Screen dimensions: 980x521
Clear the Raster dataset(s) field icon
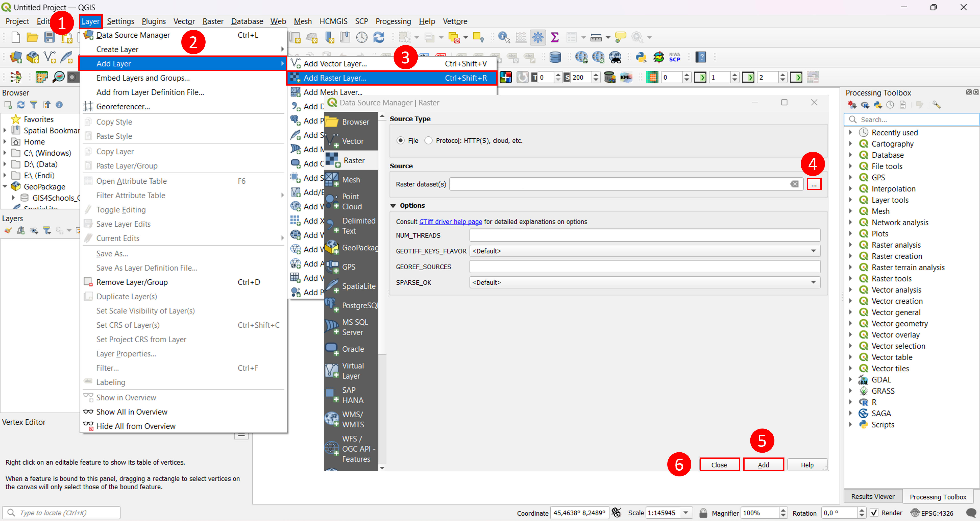[794, 184]
